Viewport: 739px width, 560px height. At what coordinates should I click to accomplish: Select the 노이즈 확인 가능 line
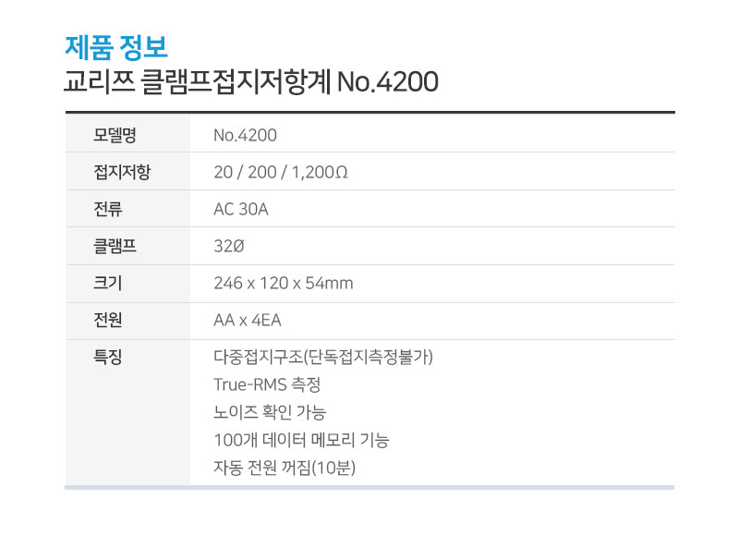[270, 412]
